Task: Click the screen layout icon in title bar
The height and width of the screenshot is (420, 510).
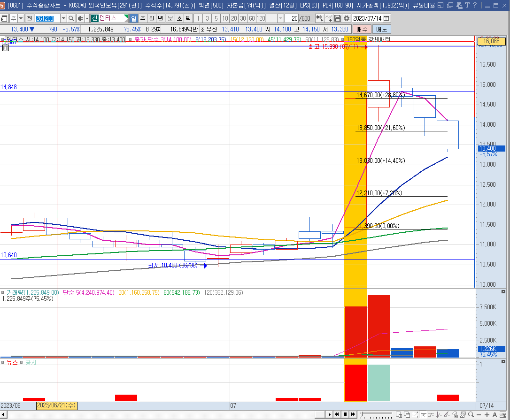Action: [440, 5]
